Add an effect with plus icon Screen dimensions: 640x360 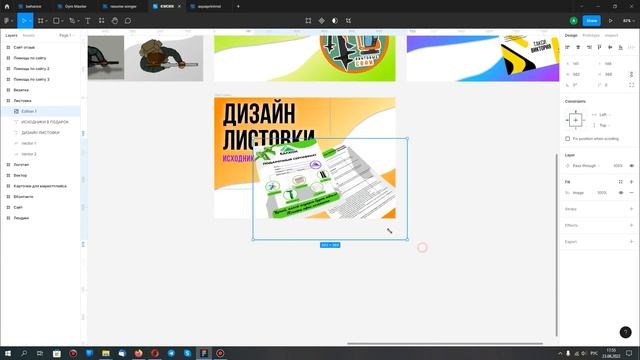pyautogui.click(x=631, y=225)
